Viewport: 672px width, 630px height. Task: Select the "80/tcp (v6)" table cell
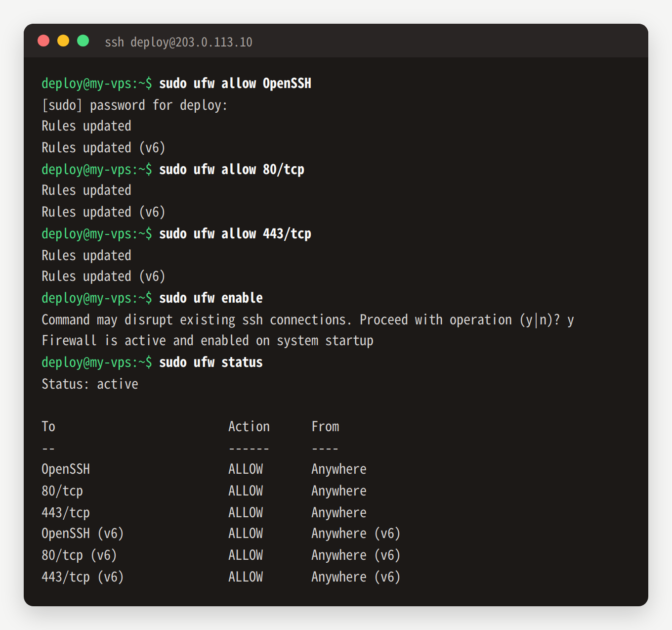[x=79, y=555]
